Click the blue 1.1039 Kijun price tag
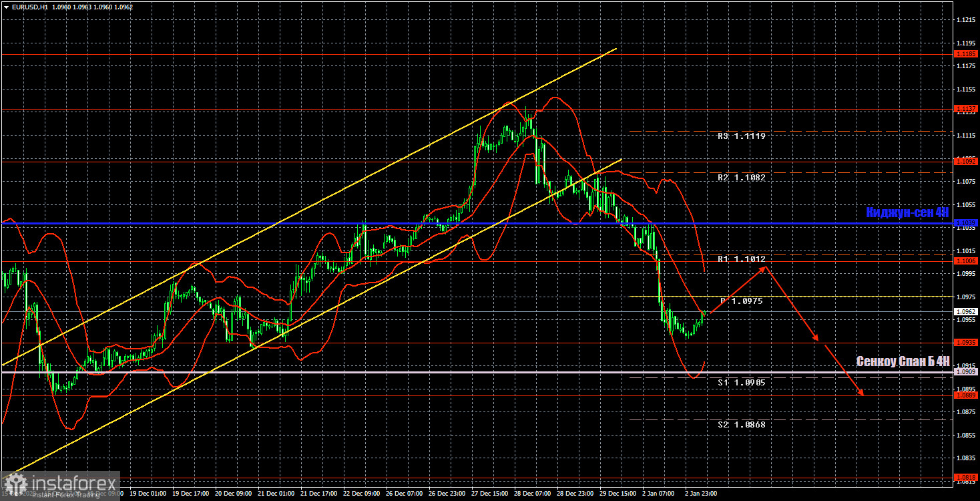The height and width of the screenshot is (501, 980). (967, 222)
